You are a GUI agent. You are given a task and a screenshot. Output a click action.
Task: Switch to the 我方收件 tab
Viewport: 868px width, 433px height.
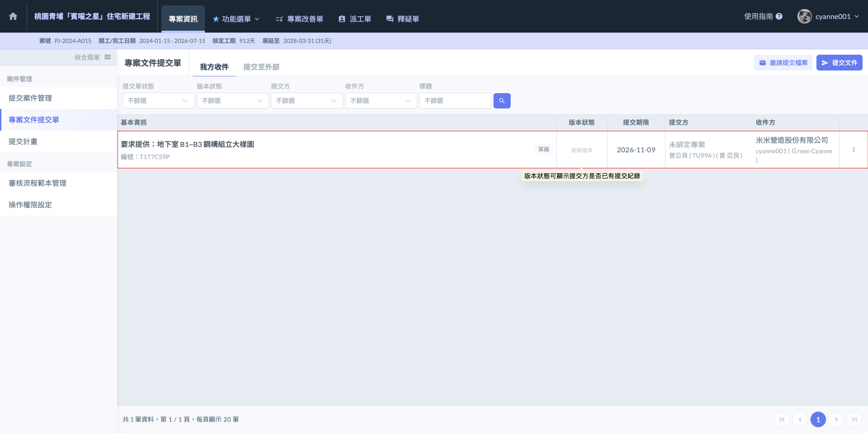[214, 67]
